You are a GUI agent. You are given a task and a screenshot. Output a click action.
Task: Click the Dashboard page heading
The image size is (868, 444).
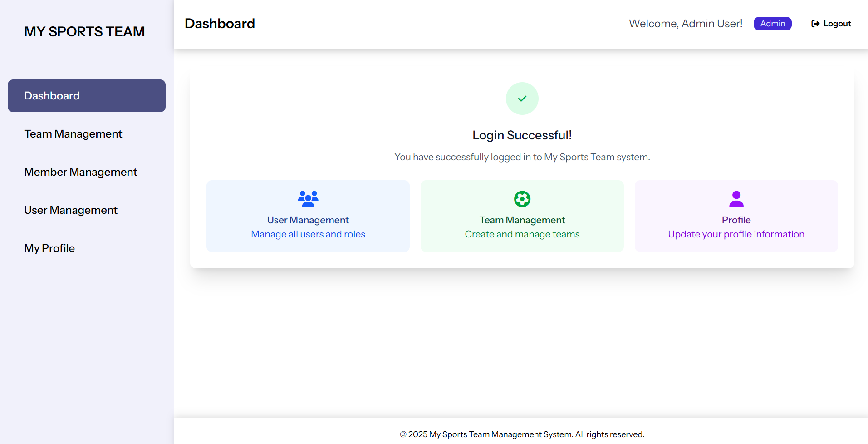(220, 23)
